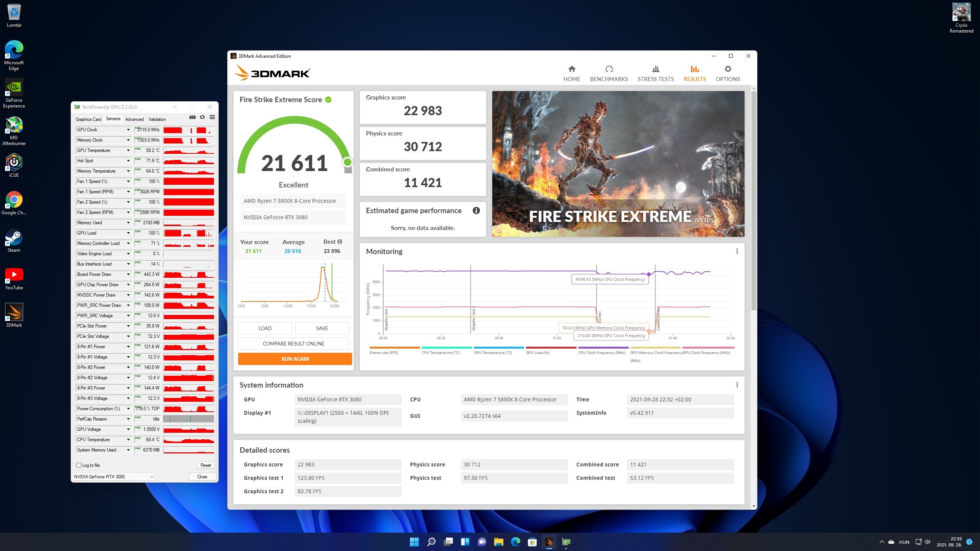Click estimated game performance info icon
The height and width of the screenshot is (551, 980).
(476, 210)
